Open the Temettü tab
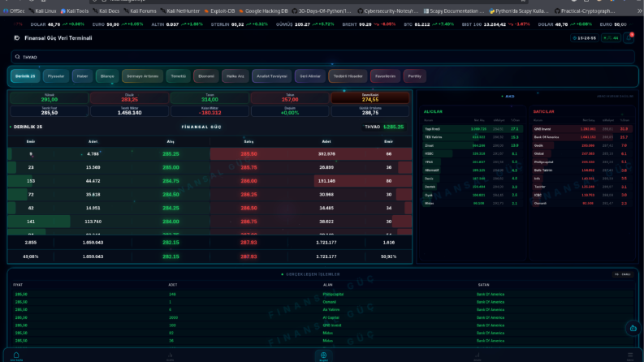Viewport: 644px width, 362px height. 178,76
